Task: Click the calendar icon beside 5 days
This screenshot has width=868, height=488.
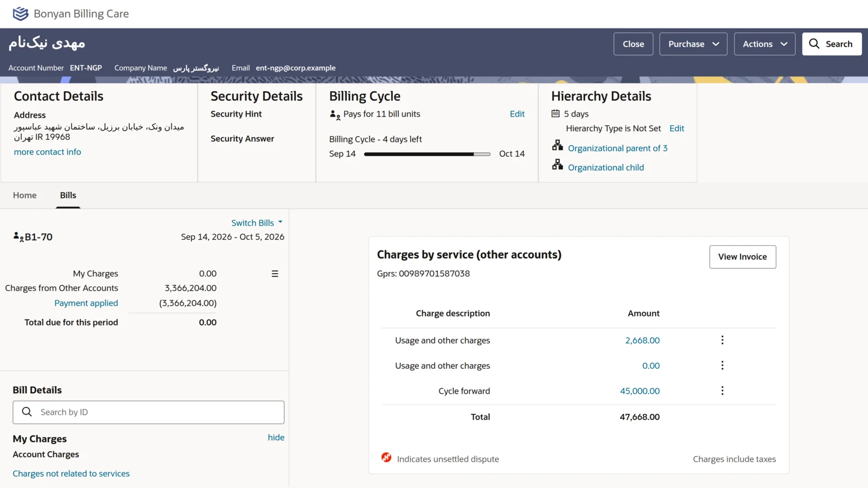Action: pyautogui.click(x=556, y=114)
